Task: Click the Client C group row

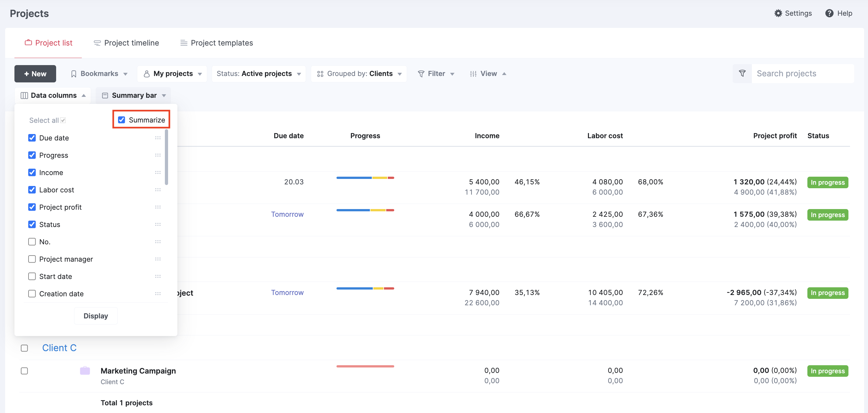Action: click(59, 348)
